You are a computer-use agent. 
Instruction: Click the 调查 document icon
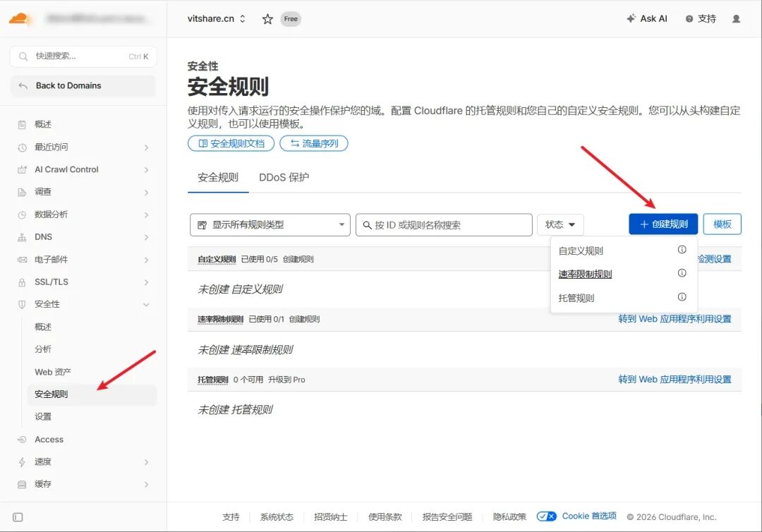click(22, 193)
